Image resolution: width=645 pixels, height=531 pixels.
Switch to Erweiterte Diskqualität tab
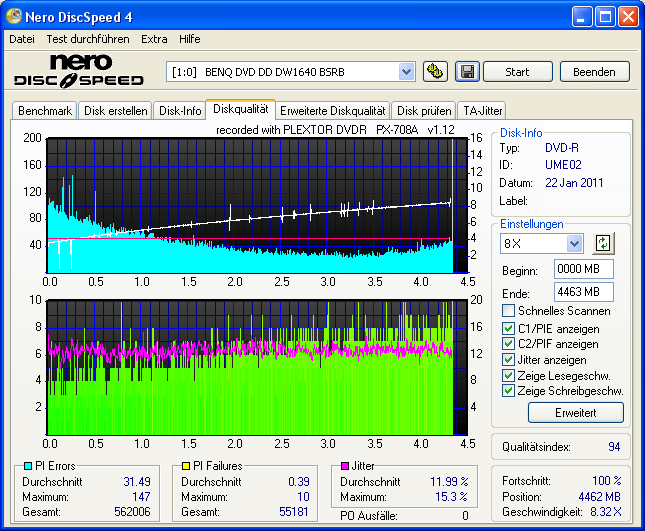click(333, 111)
